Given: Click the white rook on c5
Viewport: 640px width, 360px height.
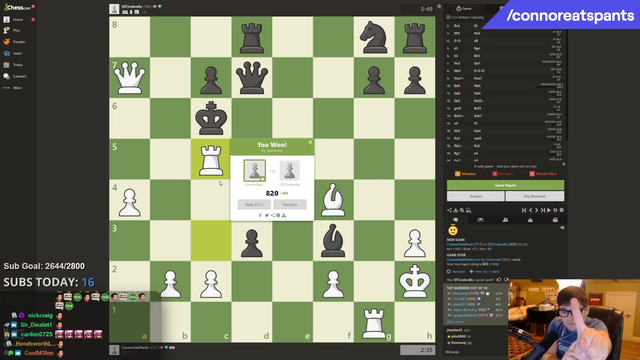Looking at the screenshot, I should click(211, 159).
